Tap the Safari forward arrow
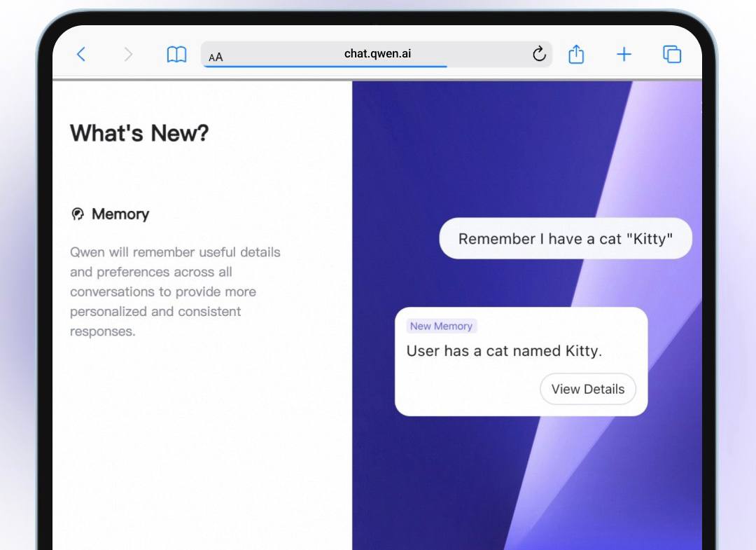Screen dimensions: 756x550 128,55
